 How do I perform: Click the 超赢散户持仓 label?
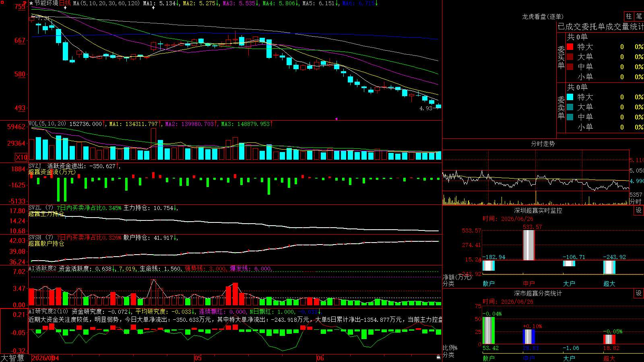coord(46,244)
